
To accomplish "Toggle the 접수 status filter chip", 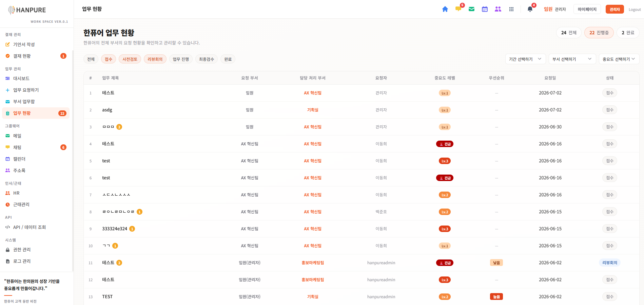I will click(x=109, y=59).
